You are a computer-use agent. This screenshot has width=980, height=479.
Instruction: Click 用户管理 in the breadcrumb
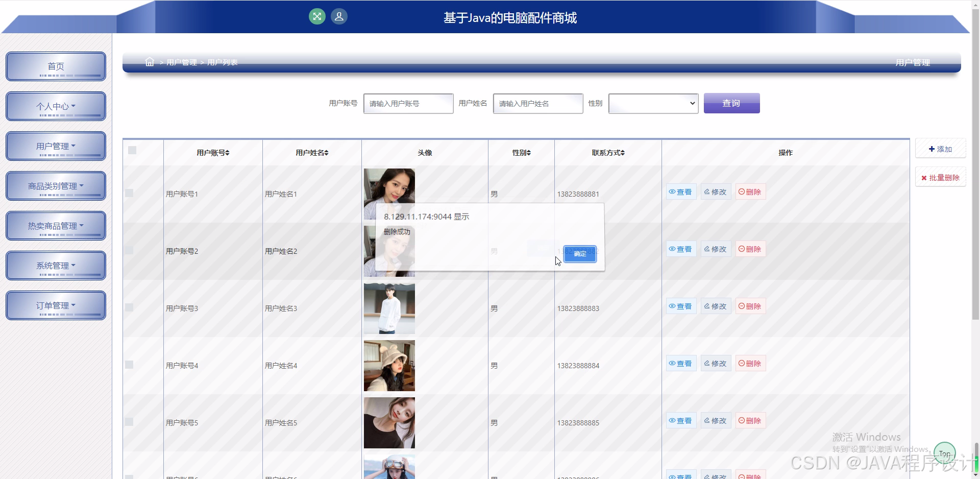182,62
